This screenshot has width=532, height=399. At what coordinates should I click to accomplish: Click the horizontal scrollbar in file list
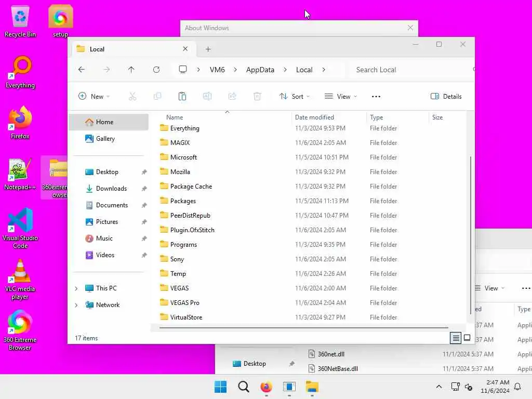303,328
